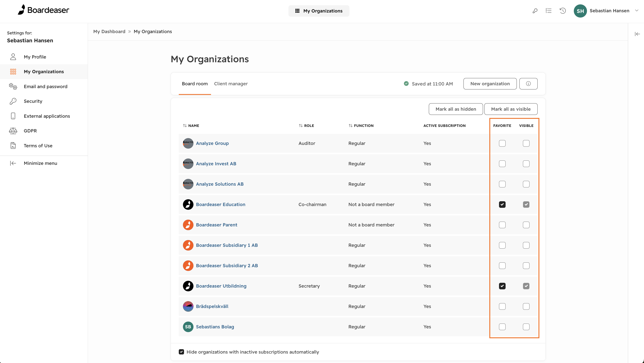Open Email and password settings
The height and width of the screenshot is (363, 644).
click(44, 86)
